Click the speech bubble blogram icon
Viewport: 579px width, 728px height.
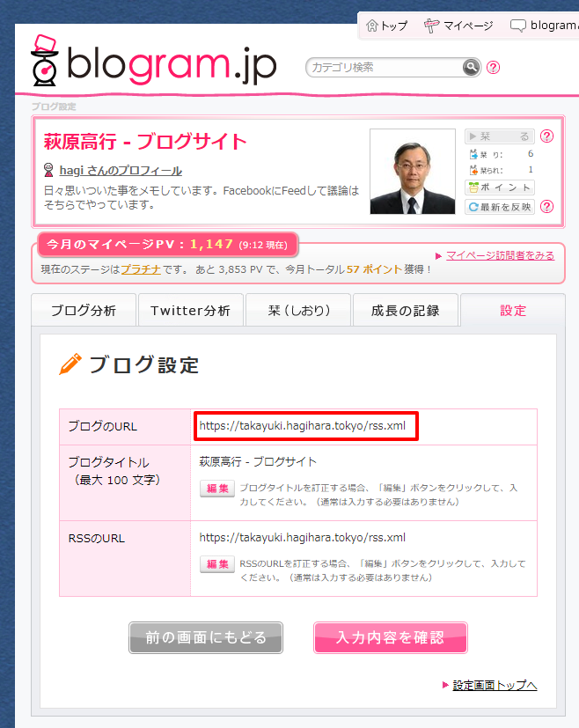[x=517, y=26]
